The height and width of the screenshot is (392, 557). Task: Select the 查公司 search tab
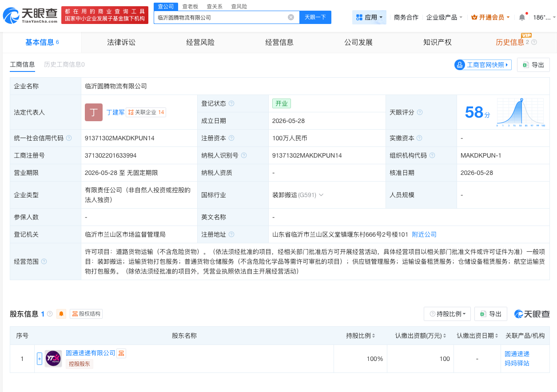click(x=166, y=6)
